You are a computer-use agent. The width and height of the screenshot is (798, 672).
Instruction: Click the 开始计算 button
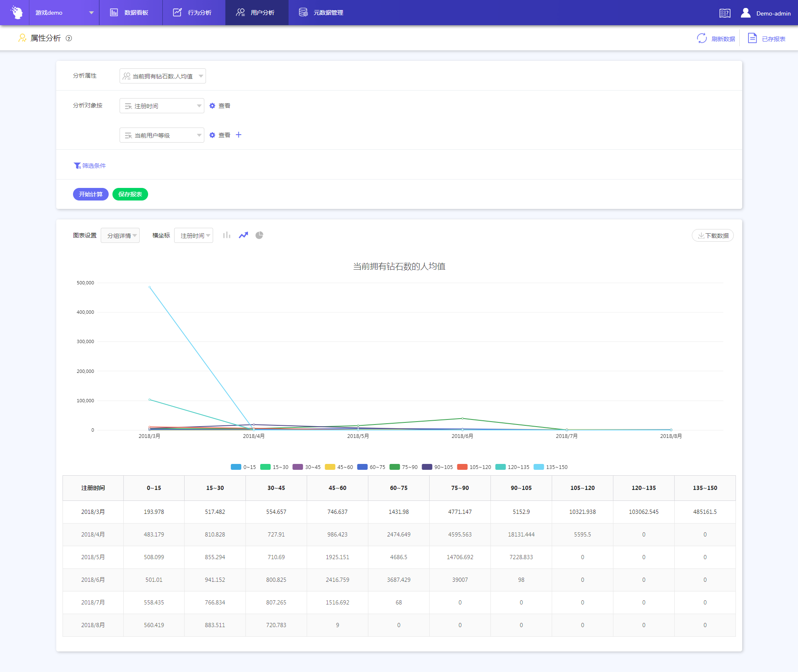[x=91, y=194]
